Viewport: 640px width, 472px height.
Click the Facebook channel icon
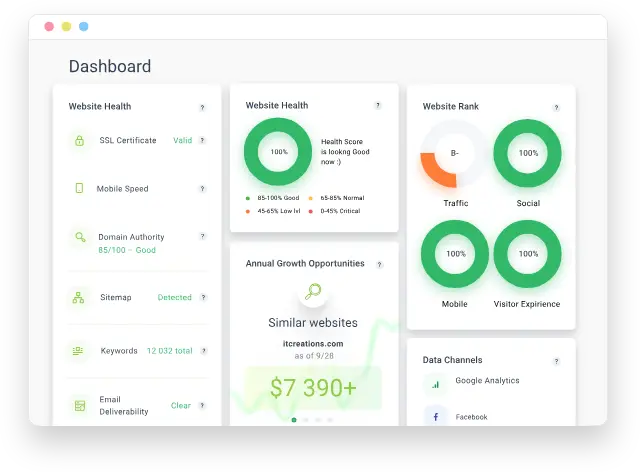click(435, 416)
